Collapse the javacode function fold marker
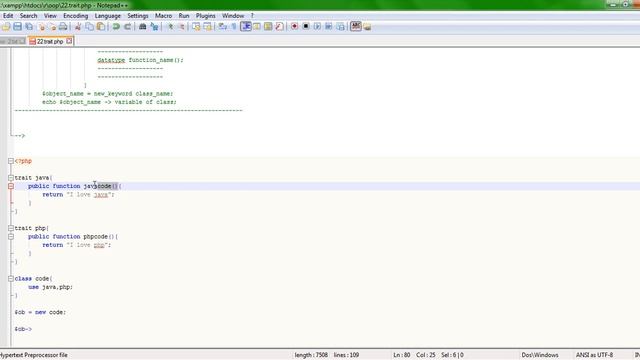 coord(11,186)
